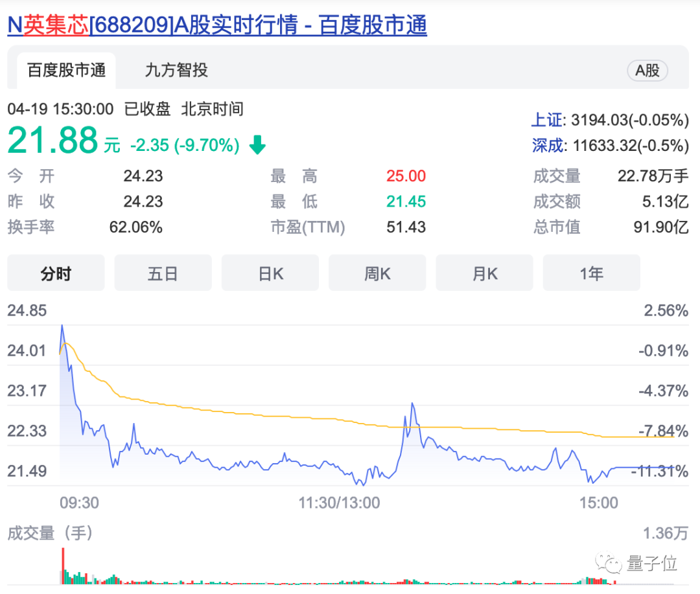Open the 日K chart tab
700x594 pixels.
270,273
